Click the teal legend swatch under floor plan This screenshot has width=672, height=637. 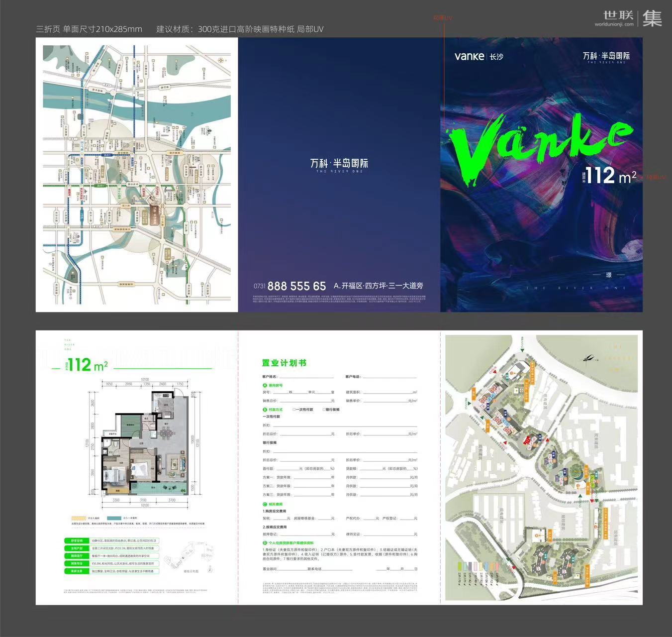coord(114,518)
